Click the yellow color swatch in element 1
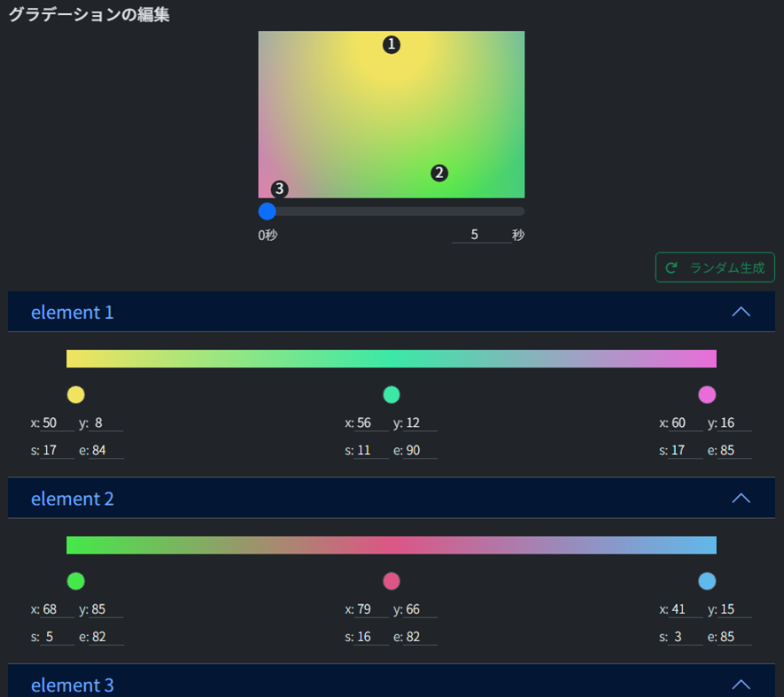784x697 pixels. (x=75, y=394)
